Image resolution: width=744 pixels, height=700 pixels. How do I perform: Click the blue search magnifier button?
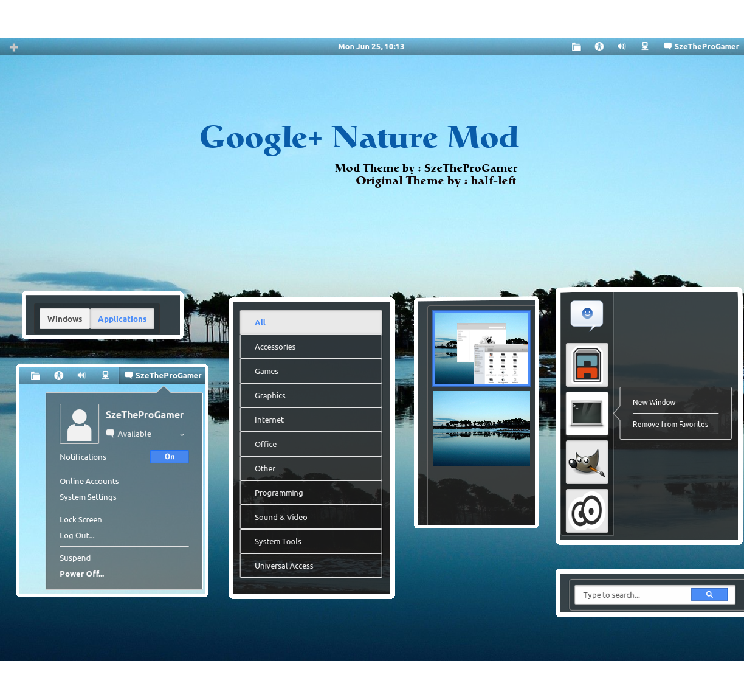(709, 595)
